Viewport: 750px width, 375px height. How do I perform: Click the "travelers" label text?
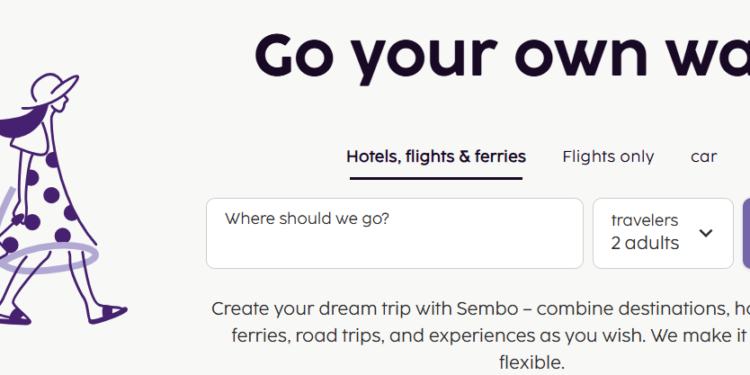pos(644,220)
